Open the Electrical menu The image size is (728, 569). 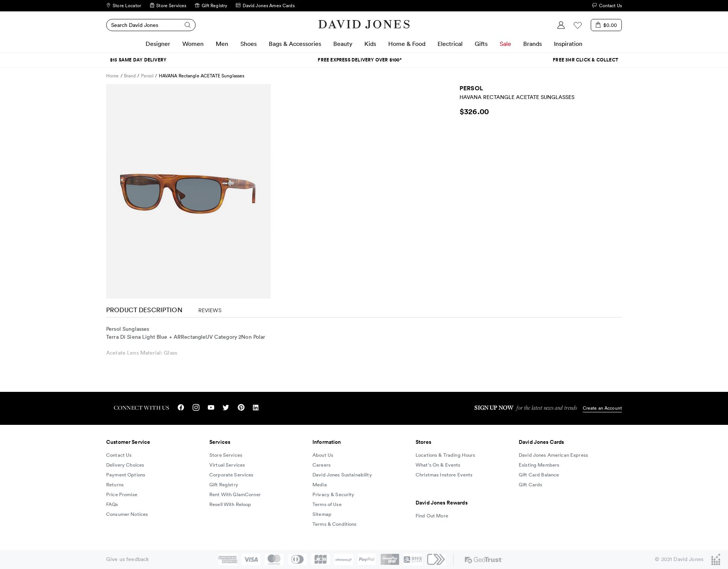(x=450, y=44)
